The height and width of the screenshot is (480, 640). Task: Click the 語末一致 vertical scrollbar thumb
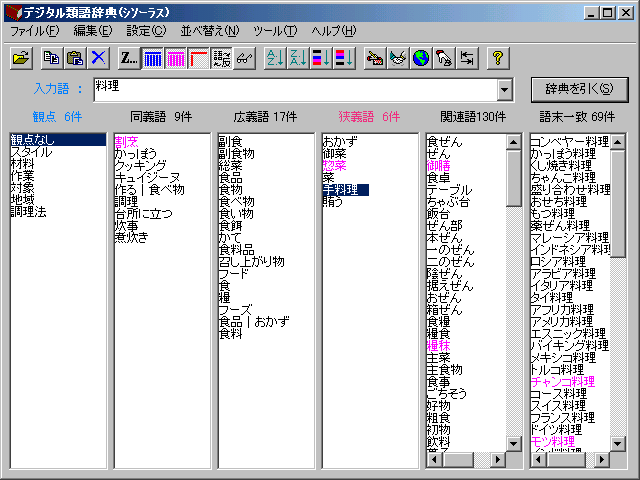tap(618, 203)
